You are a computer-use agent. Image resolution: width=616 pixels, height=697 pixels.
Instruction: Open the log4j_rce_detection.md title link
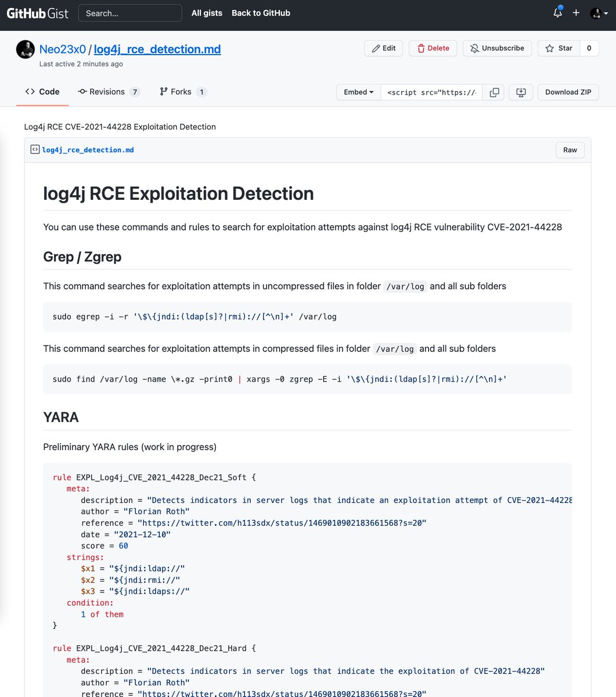tap(157, 49)
